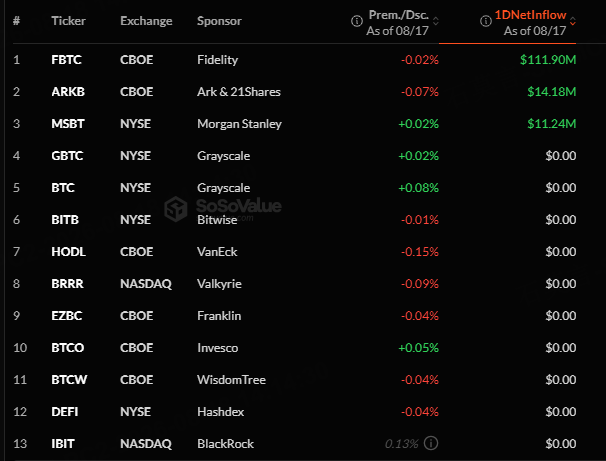Click the IBIT ticker
The height and width of the screenshot is (461, 606).
pos(63,444)
